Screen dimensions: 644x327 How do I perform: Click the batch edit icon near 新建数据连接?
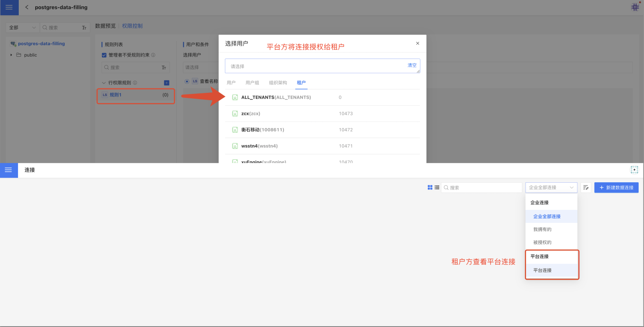point(586,188)
